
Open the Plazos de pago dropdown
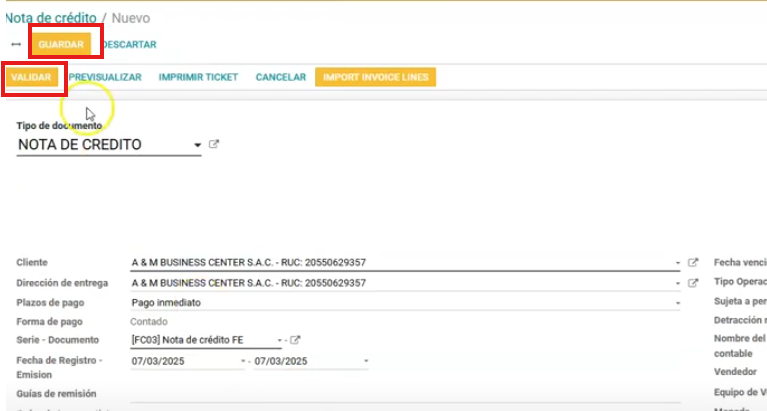(x=677, y=302)
